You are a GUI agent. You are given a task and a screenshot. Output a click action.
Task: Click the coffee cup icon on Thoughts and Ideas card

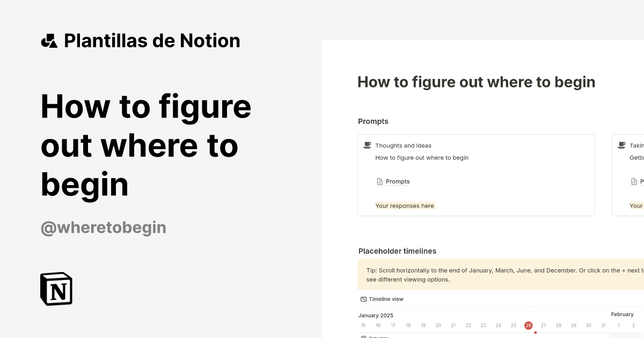coord(367,145)
